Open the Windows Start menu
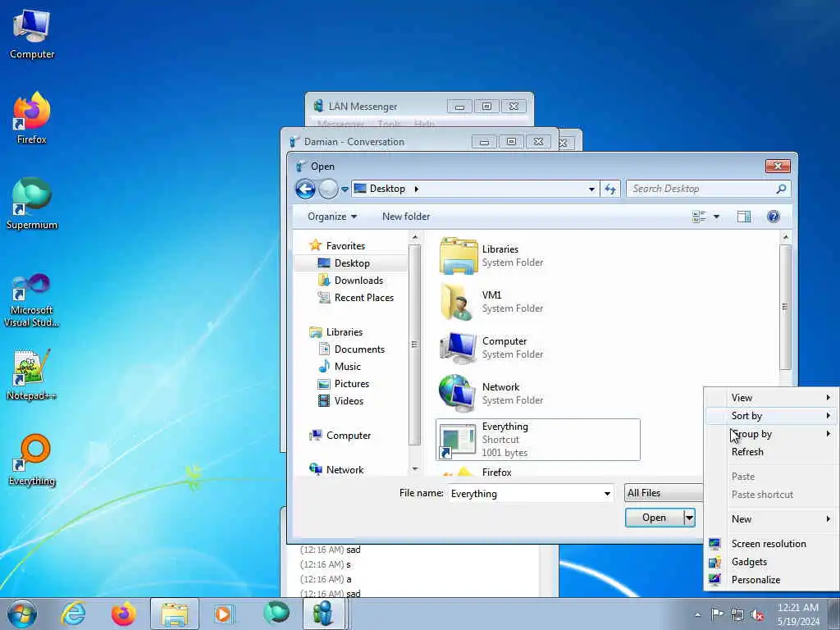The image size is (840, 630). click(x=22, y=614)
